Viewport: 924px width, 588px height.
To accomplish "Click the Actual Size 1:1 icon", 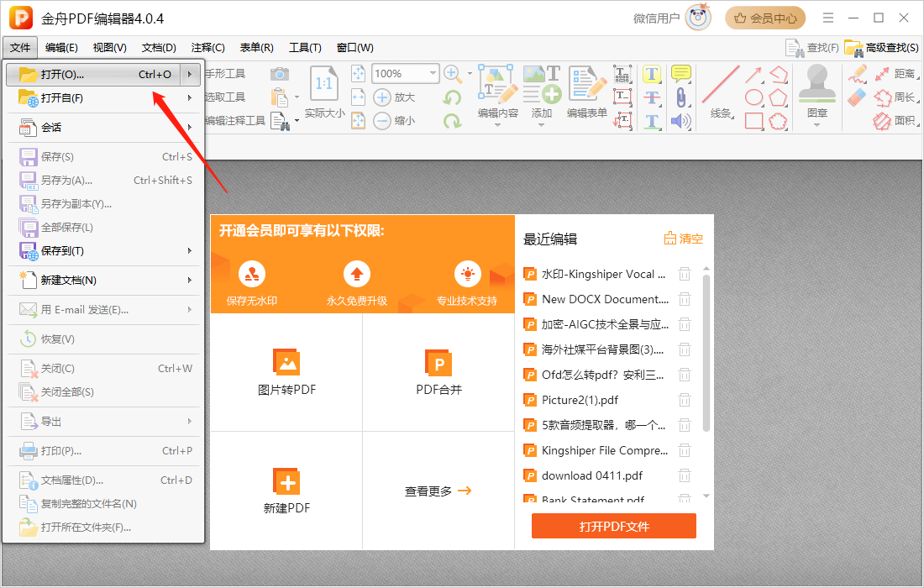I will (323, 84).
